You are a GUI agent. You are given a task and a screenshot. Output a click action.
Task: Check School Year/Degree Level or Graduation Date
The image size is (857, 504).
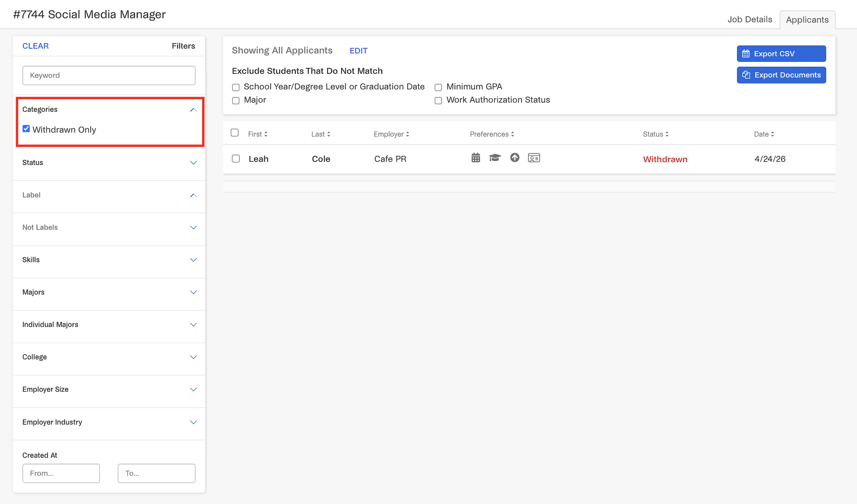236,87
